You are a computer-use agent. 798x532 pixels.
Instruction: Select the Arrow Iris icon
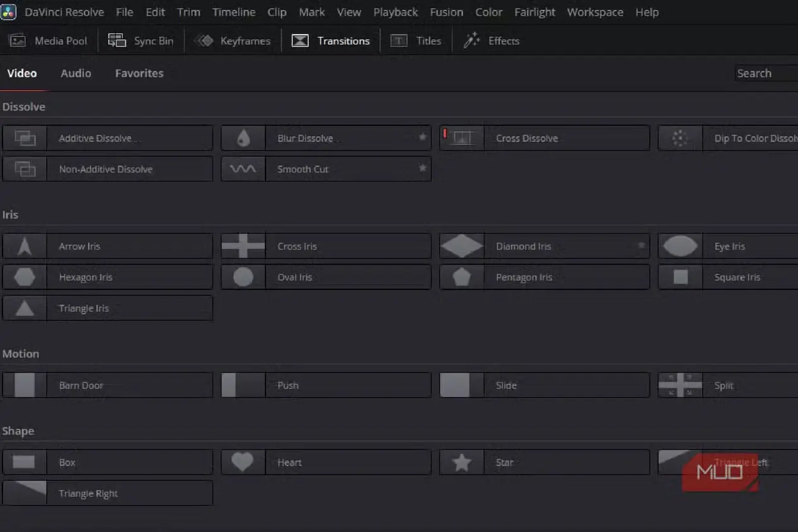[25, 246]
